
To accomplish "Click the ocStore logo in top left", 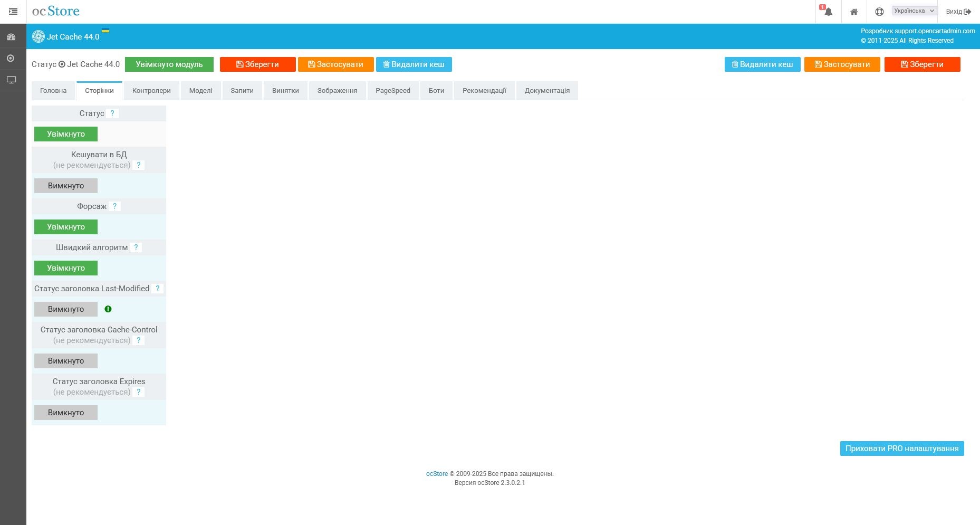I will [55, 11].
